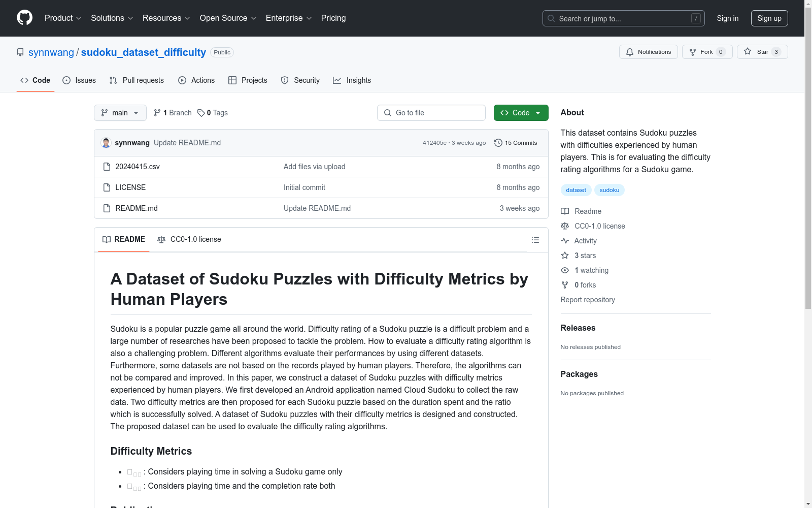
Task: Show the CC0-1.0 license tab
Action: [x=189, y=239]
